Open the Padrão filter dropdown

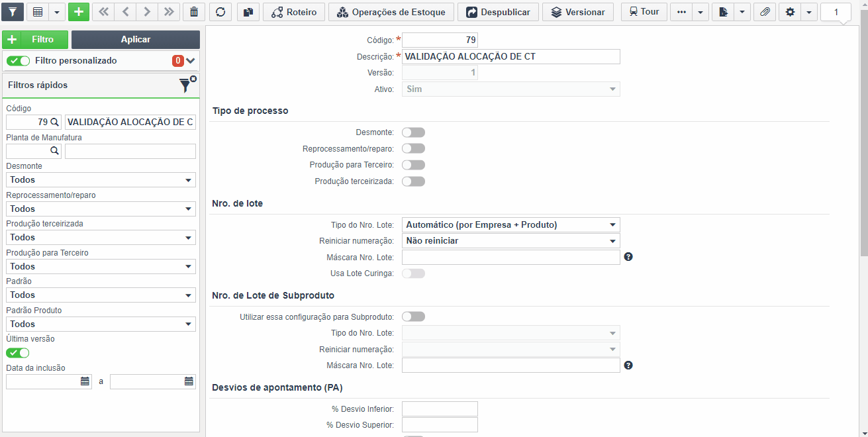click(101, 295)
